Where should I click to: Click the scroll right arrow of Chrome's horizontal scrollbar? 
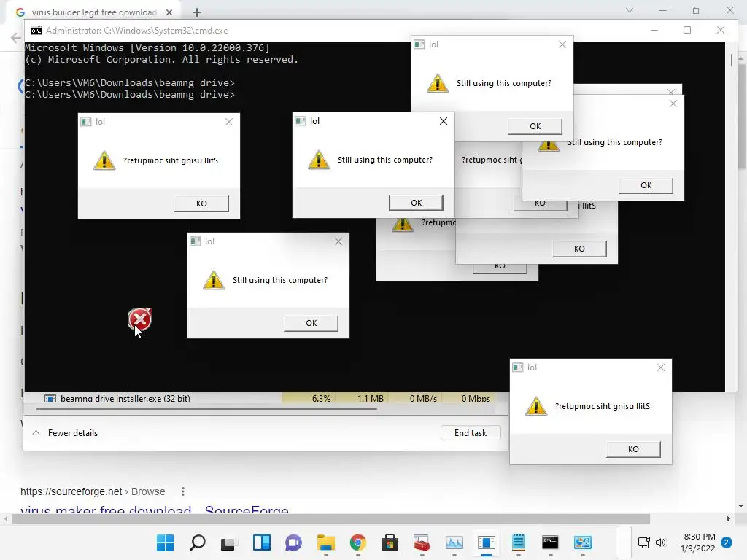(x=729, y=518)
